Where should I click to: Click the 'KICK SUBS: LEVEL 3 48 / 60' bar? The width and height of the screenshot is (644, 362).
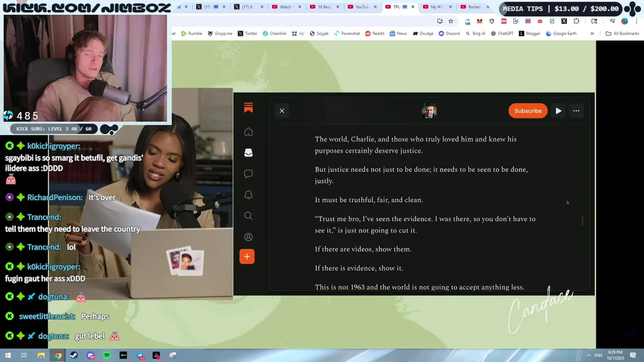[x=54, y=129]
